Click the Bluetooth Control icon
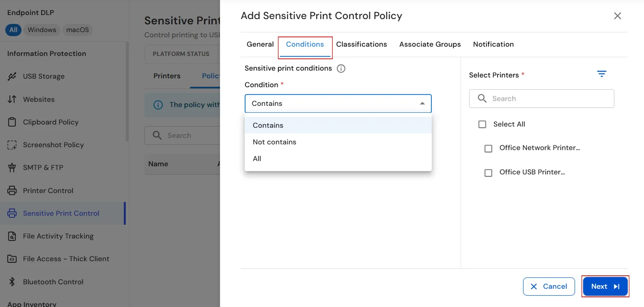644x307 pixels. click(12, 282)
